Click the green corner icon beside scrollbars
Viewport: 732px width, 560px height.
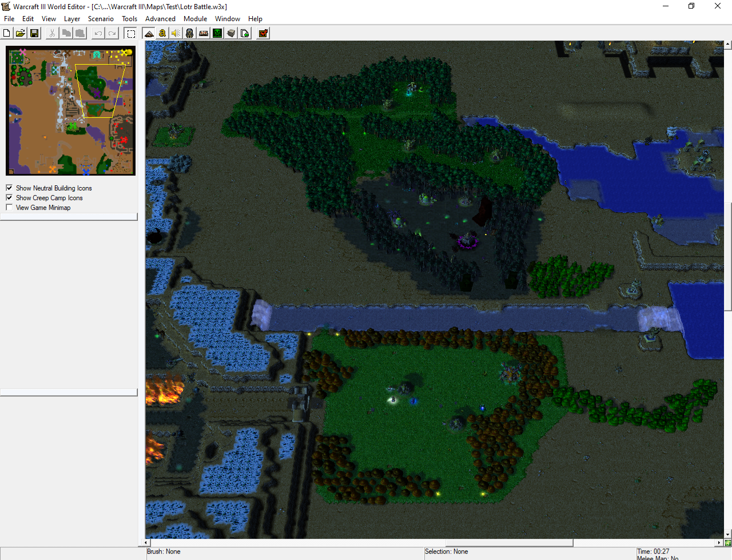tap(727, 542)
